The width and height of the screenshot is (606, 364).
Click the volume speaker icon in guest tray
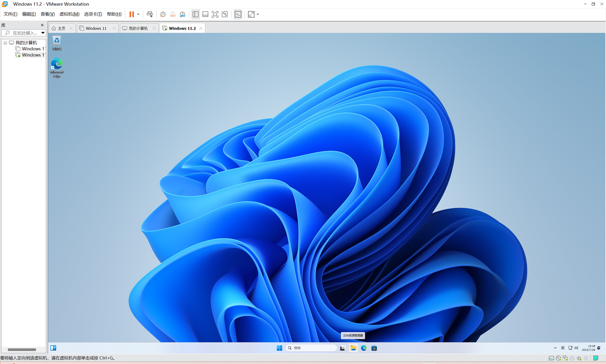coord(576,348)
